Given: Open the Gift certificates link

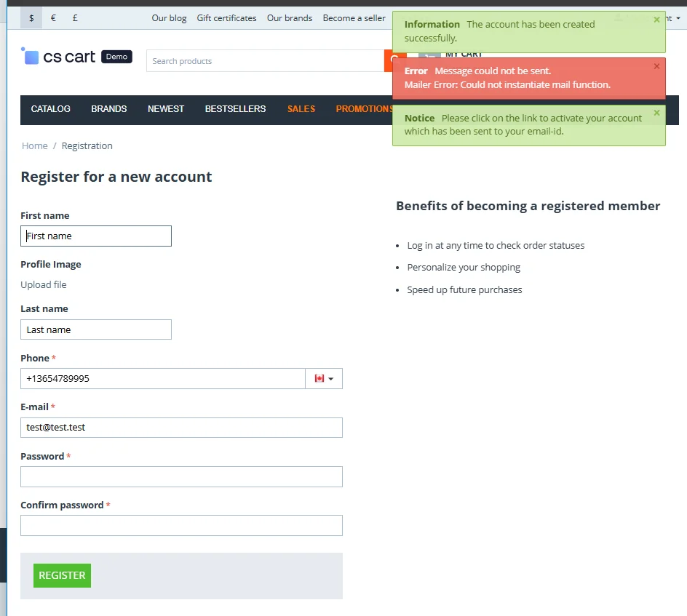Looking at the screenshot, I should [226, 18].
